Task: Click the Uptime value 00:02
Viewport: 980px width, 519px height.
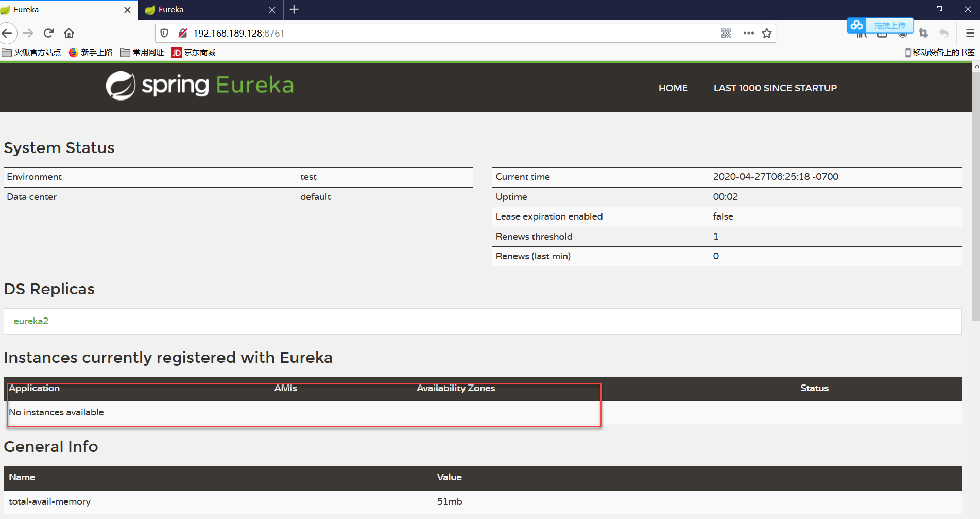Action: (x=725, y=197)
